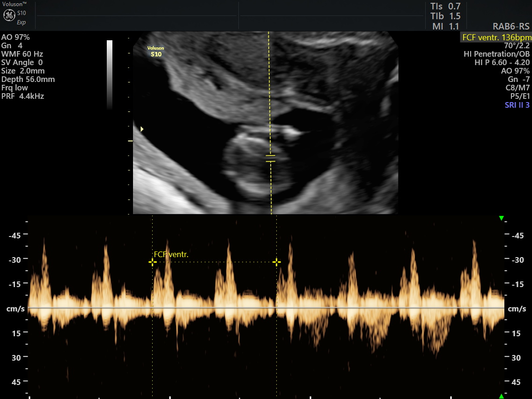Click the 70°/2.2 value
Screen dimensions: 532x399
tap(517, 46)
